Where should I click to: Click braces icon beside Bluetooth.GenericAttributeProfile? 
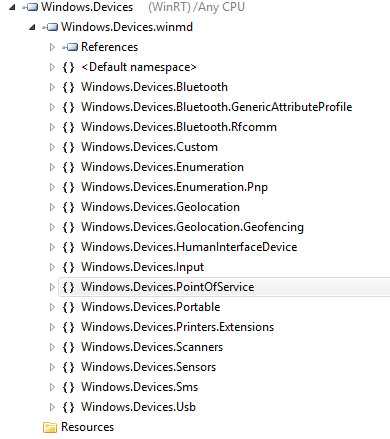point(68,107)
